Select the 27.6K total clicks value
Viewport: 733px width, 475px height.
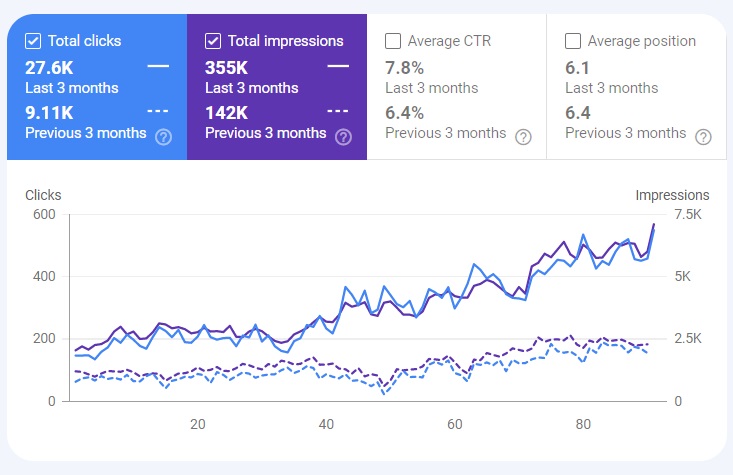[x=49, y=68]
